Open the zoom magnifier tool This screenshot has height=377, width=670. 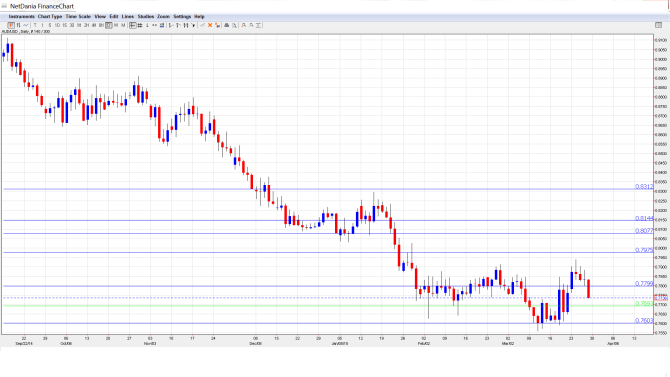tap(234, 25)
